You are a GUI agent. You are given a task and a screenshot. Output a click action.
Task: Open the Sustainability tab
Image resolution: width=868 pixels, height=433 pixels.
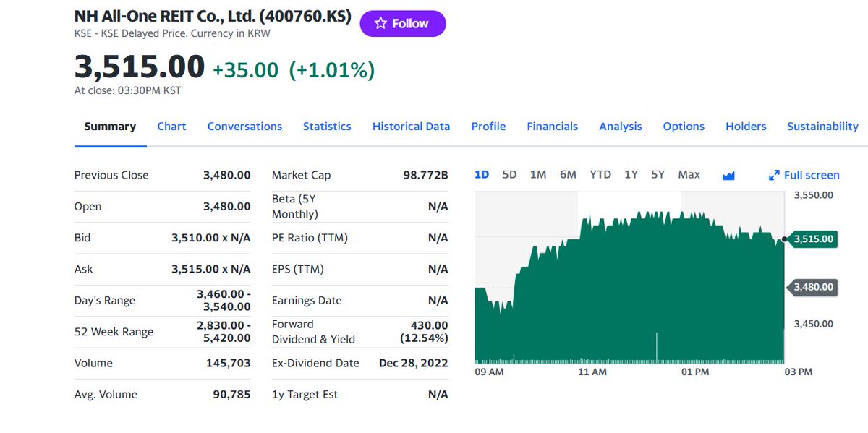click(x=822, y=127)
